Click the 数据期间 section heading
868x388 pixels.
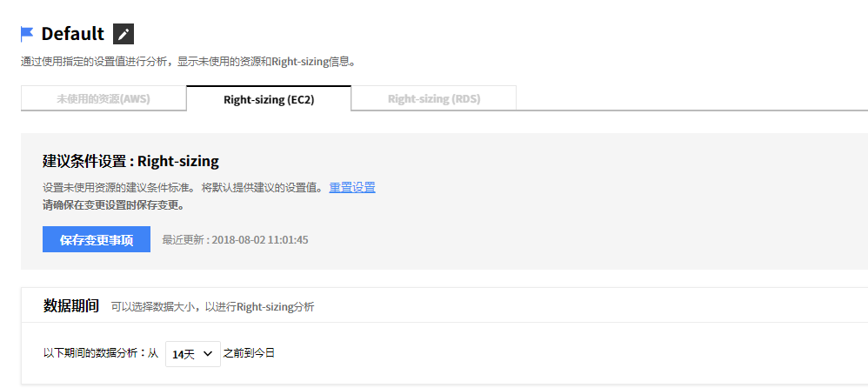(x=71, y=305)
